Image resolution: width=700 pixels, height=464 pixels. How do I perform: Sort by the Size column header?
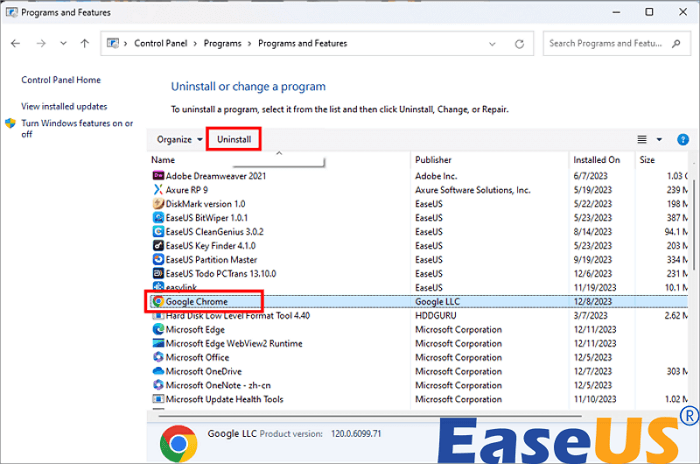tap(647, 159)
